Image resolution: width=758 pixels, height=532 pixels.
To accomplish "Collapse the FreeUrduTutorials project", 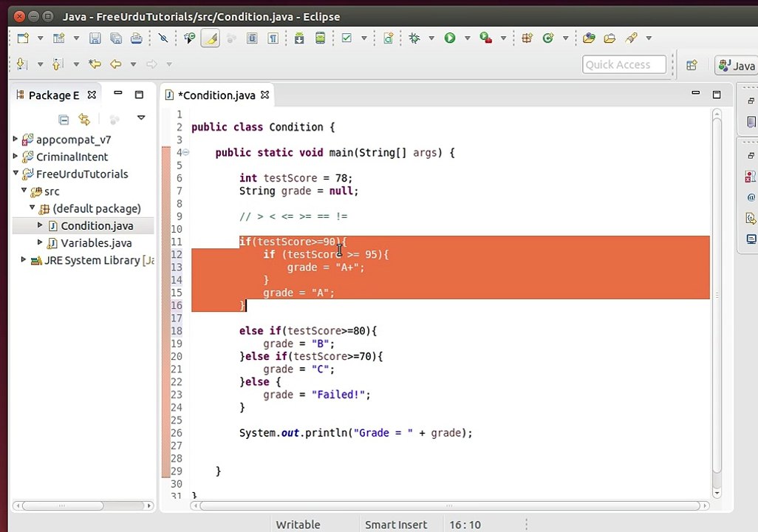I will click(x=16, y=173).
